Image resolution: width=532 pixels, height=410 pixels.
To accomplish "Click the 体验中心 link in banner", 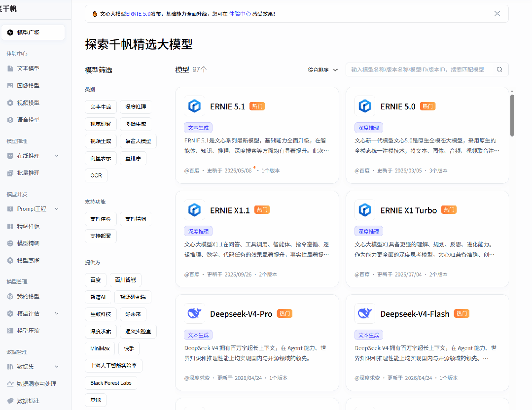I will point(240,14).
